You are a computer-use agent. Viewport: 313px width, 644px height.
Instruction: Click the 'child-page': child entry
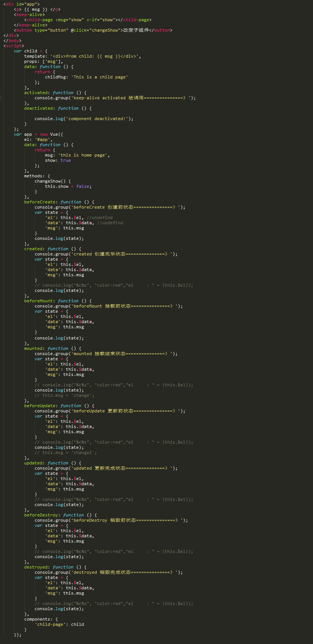(x=59, y=624)
